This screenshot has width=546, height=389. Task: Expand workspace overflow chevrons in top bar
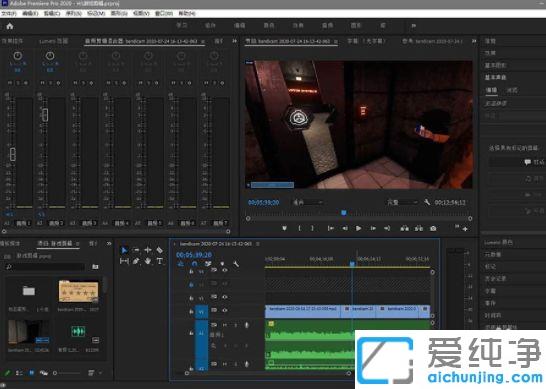click(414, 26)
